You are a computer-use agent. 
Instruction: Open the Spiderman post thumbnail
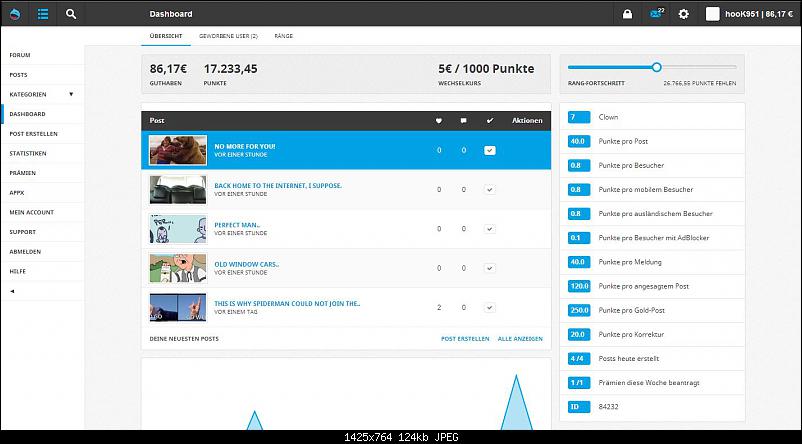pos(177,307)
